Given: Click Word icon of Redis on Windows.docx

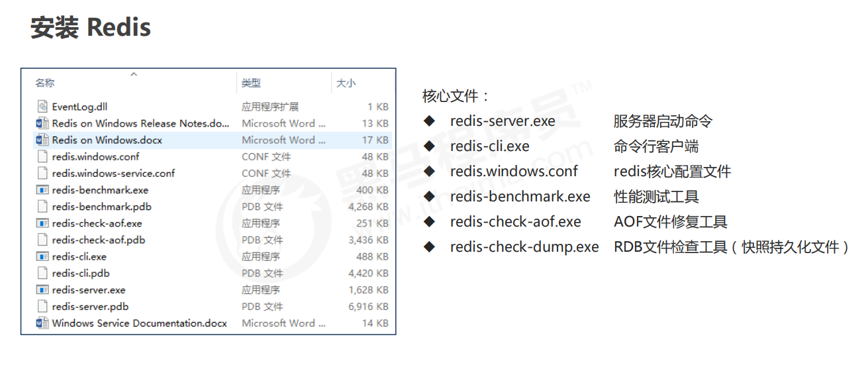Looking at the screenshot, I should coord(42,140).
